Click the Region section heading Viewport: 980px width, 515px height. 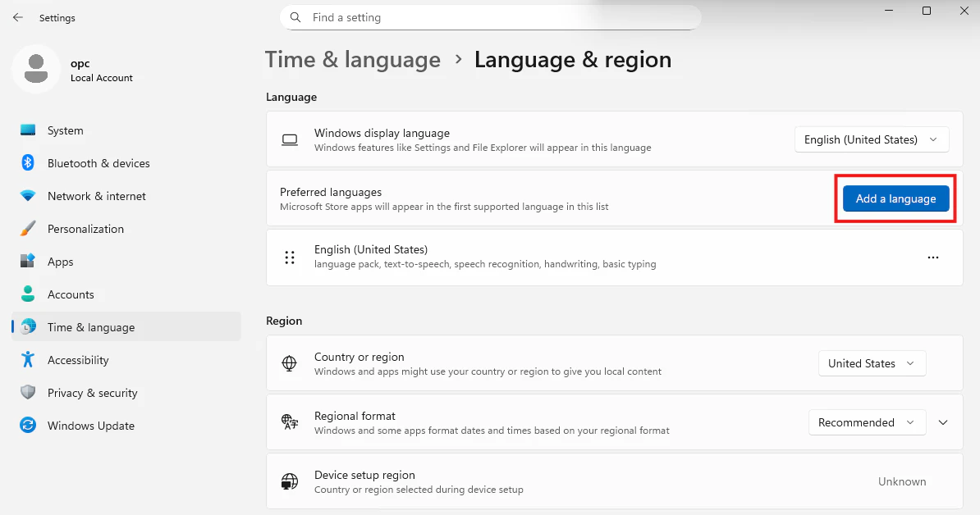(284, 321)
